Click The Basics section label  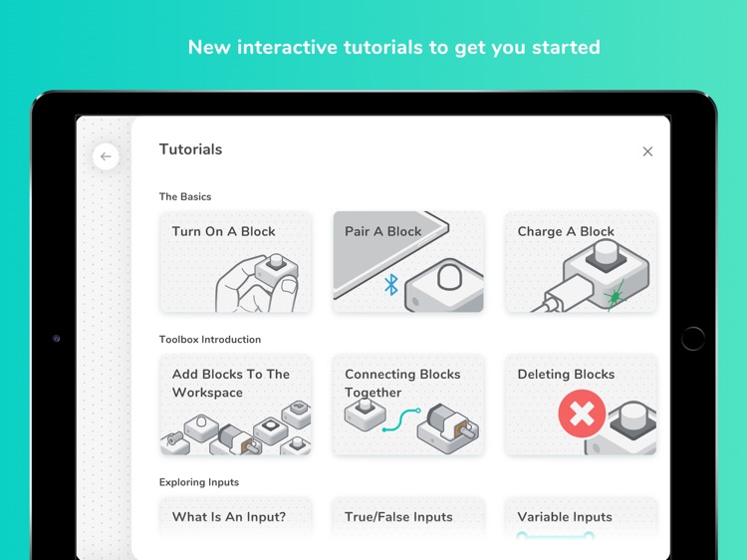coord(185,196)
